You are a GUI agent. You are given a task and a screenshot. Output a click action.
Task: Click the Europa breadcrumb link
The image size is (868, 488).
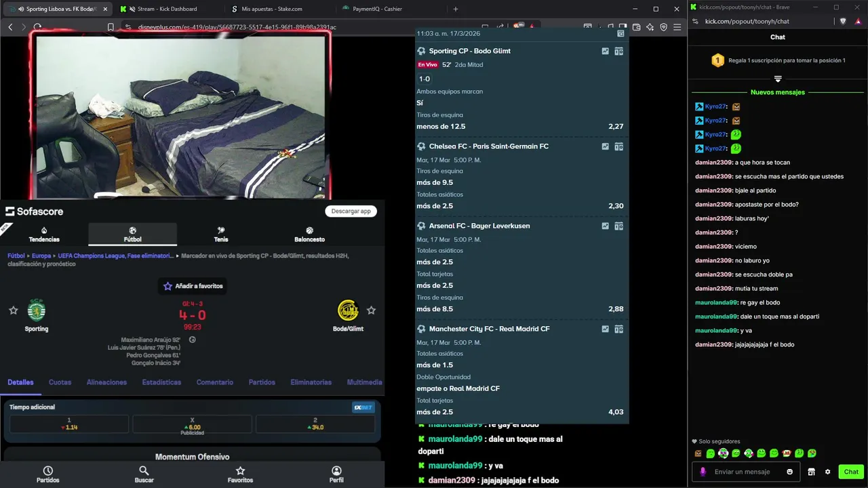[41, 256]
